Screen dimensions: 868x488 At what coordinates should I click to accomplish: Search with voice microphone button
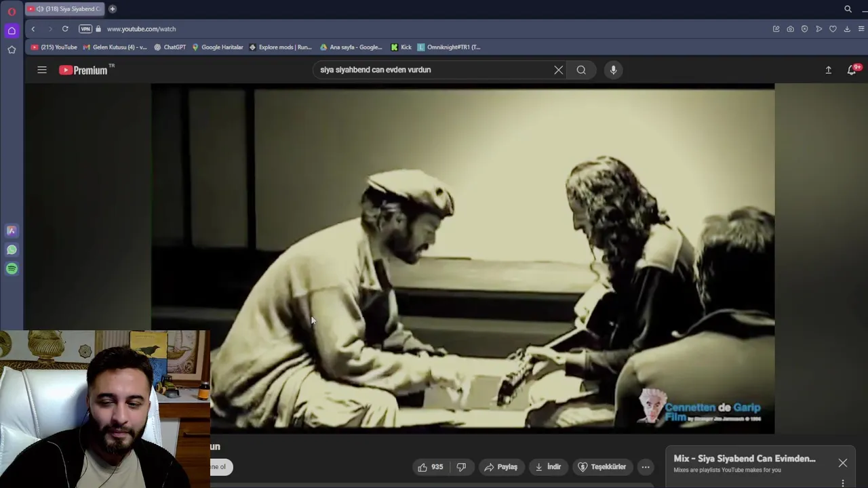point(613,70)
